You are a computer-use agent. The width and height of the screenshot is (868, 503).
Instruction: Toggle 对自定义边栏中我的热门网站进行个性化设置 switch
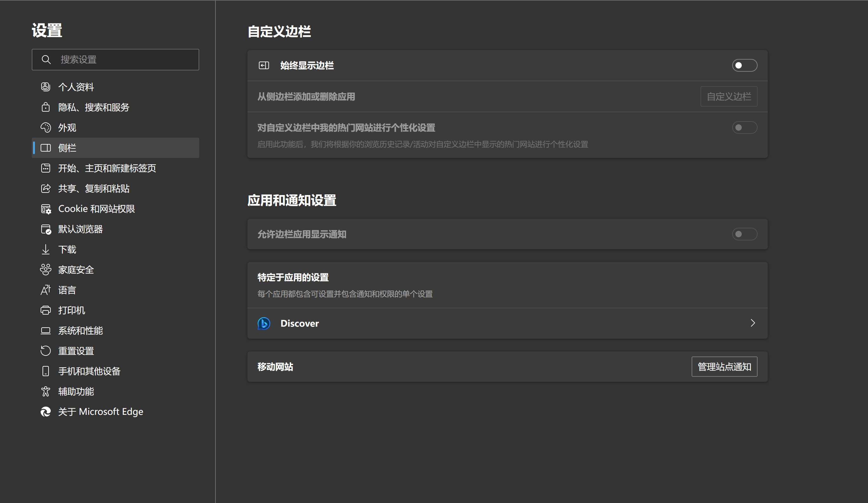744,128
